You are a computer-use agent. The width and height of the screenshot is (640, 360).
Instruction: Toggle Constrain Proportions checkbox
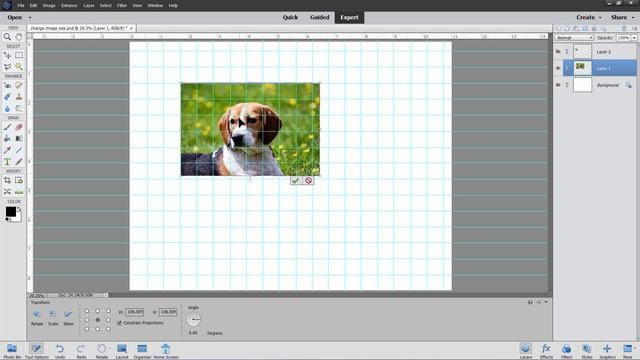[120, 323]
